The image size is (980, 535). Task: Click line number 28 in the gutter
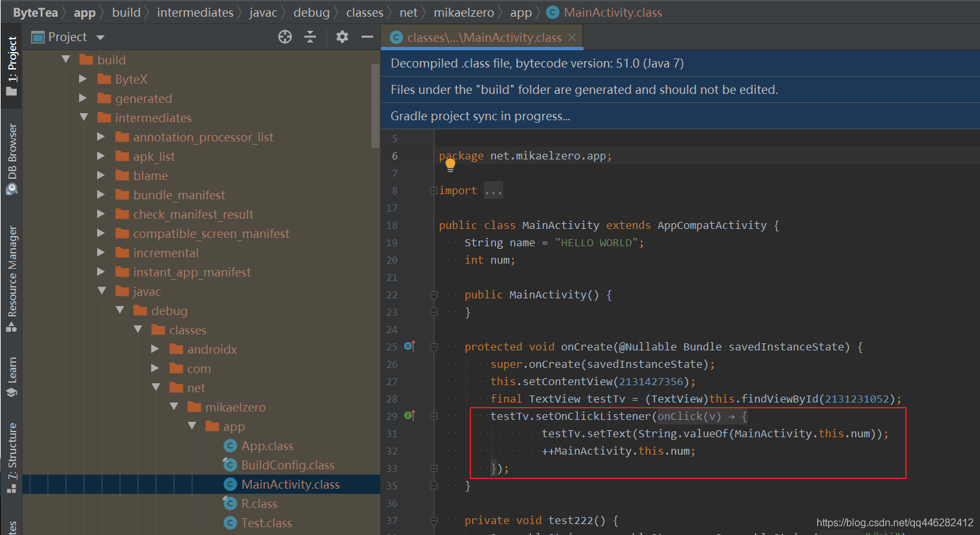pos(392,399)
